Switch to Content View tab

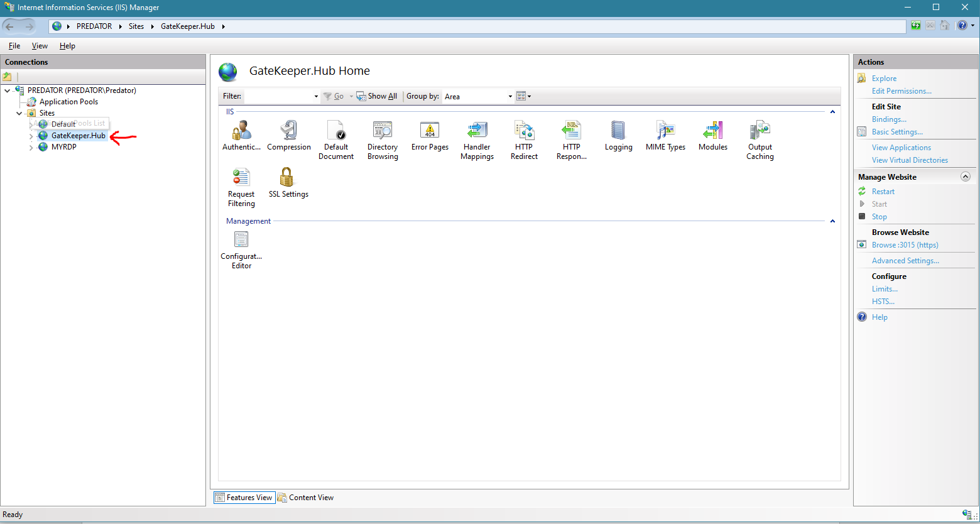pos(306,498)
